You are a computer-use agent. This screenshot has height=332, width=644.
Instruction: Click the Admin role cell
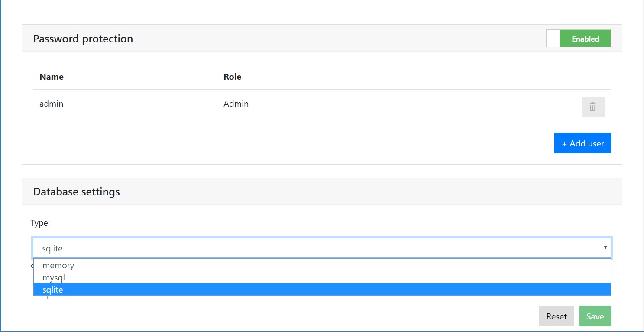point(236,104)
